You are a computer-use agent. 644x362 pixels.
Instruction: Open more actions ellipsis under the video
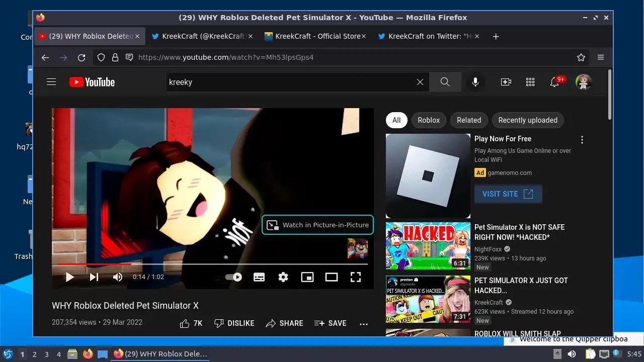pos(364,324)
